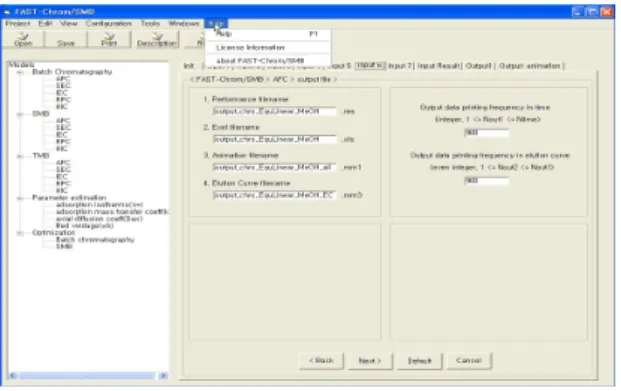Switch to the Init tab
Screen dimensions: 621x391
tap(189, 66)
